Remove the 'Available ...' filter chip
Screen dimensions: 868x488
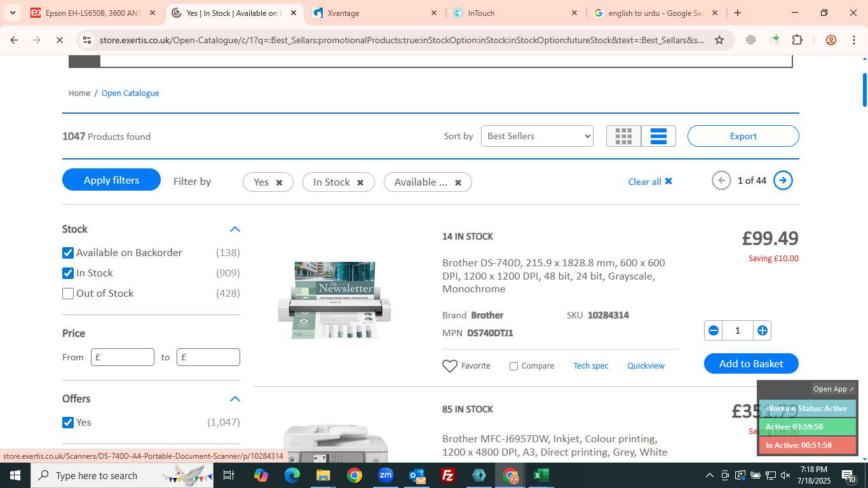(x=458, y=182)
